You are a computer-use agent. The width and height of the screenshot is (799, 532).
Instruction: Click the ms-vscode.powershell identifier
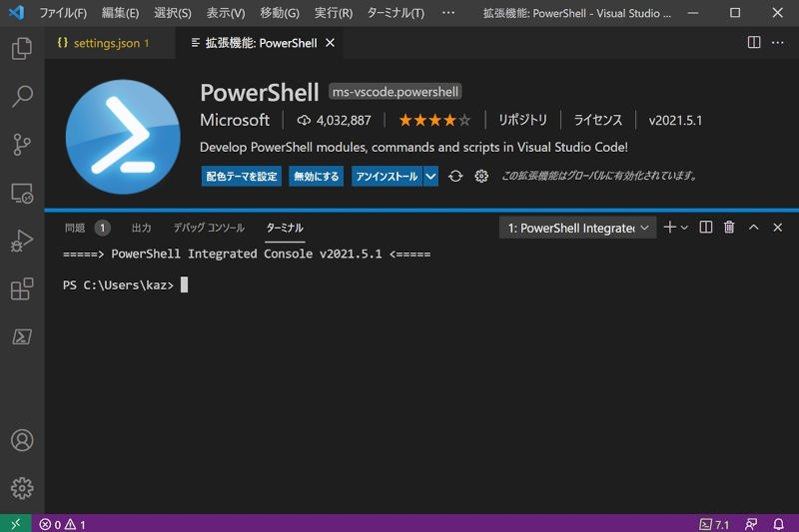coord(396,92)
